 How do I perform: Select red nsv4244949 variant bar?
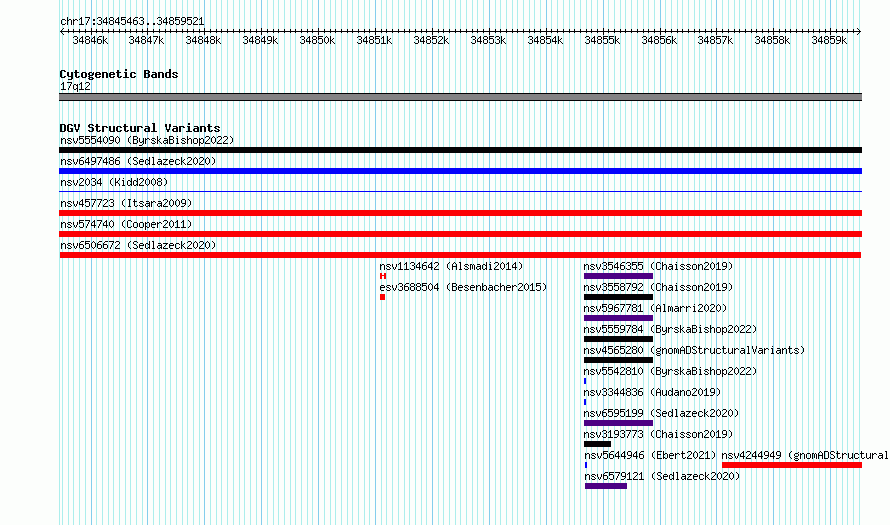coord(792,465)
